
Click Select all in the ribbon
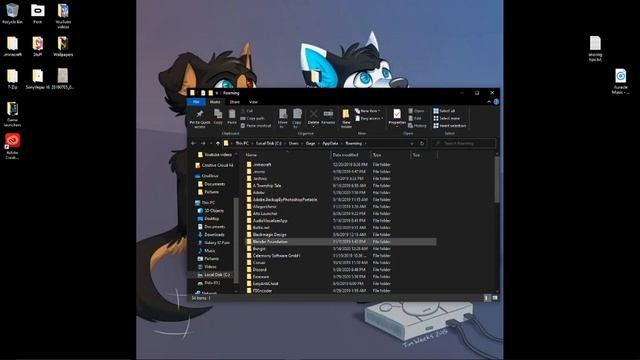(444, 111)
